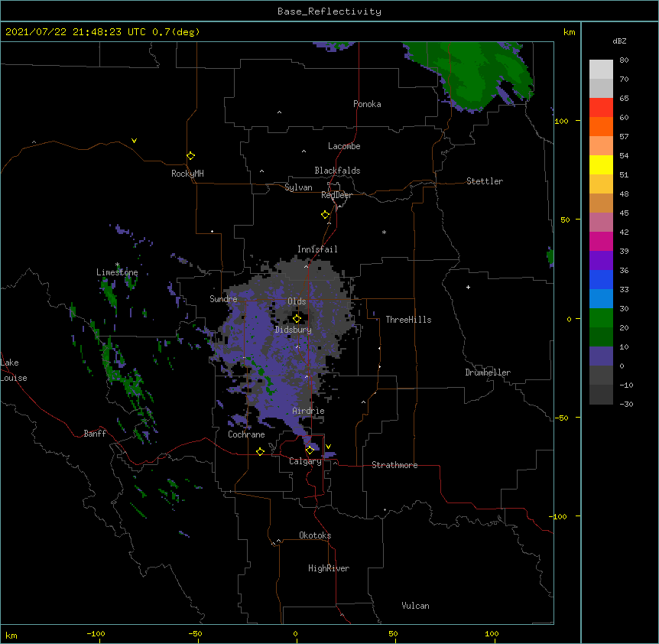This screenshot has width=659, height=644.
Task: Click the Airdrie city label
Action: [x=309, y=411]
